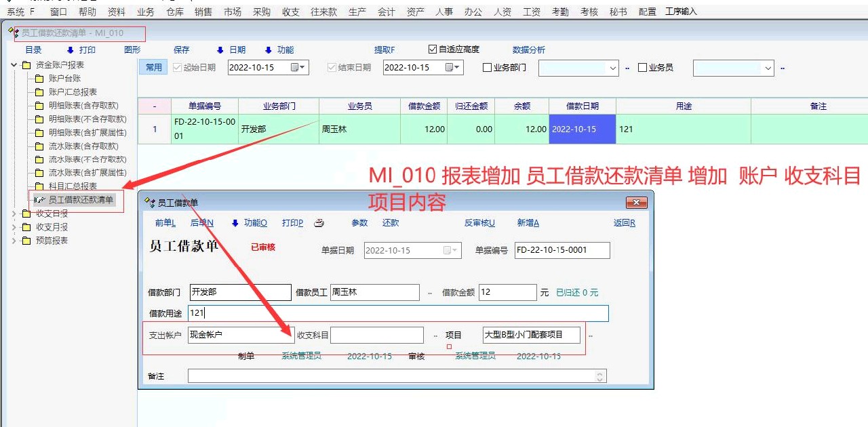
Task: Enable the 业务部门 filter checkbox
Action: click(487, 68)
